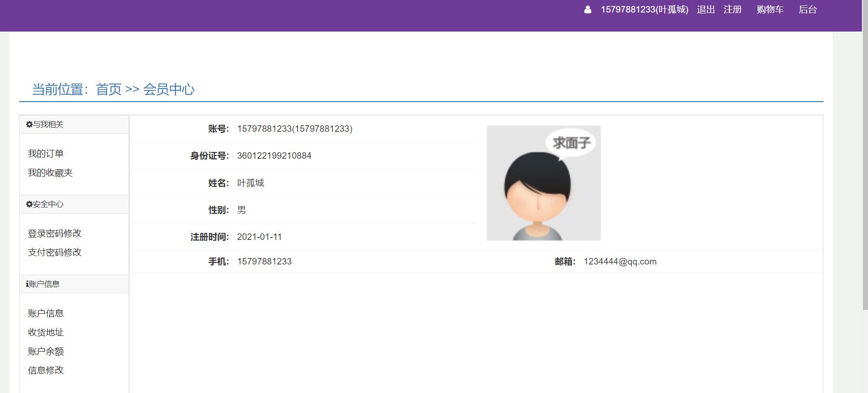Open the account name 15797881233(叶孤城) link
This screenshot has height=393, width=868.
coord(644,9)
